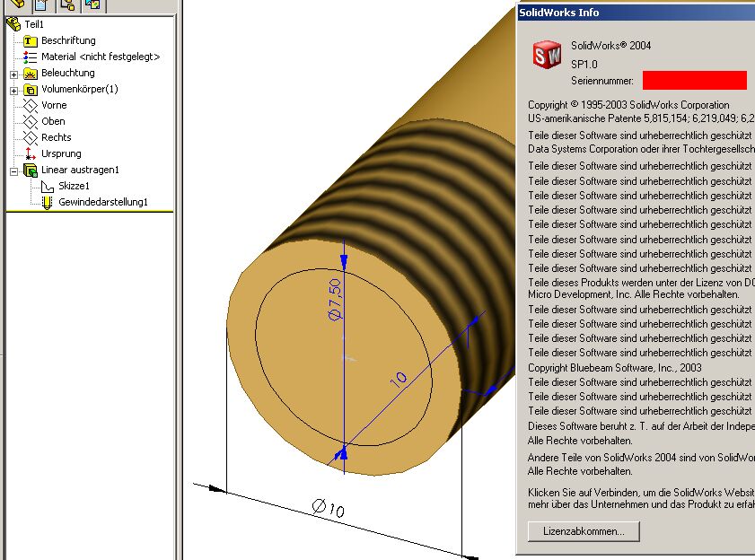
Task: Click the Material list icon
Action: (30, 57)
